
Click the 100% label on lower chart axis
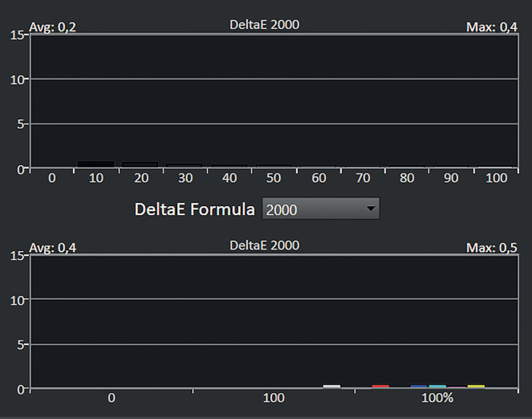click(436, 398)
